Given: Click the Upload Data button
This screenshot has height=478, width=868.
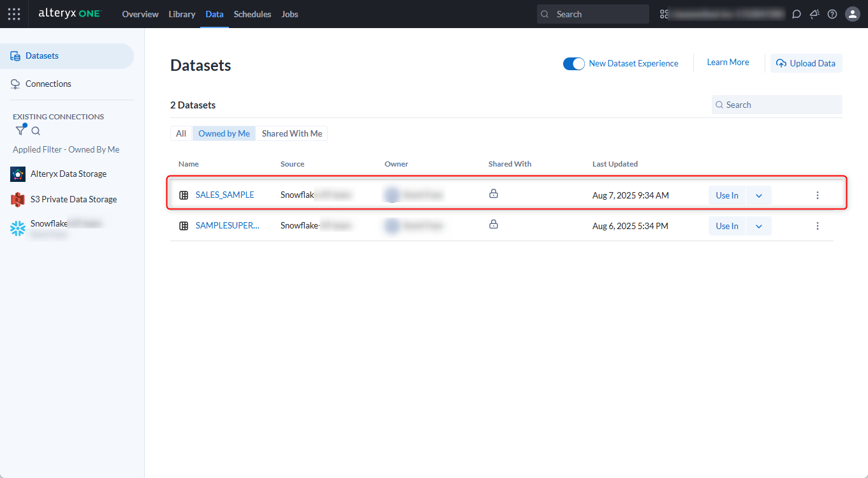Looking at the screenshot, I should pos(806,63).
